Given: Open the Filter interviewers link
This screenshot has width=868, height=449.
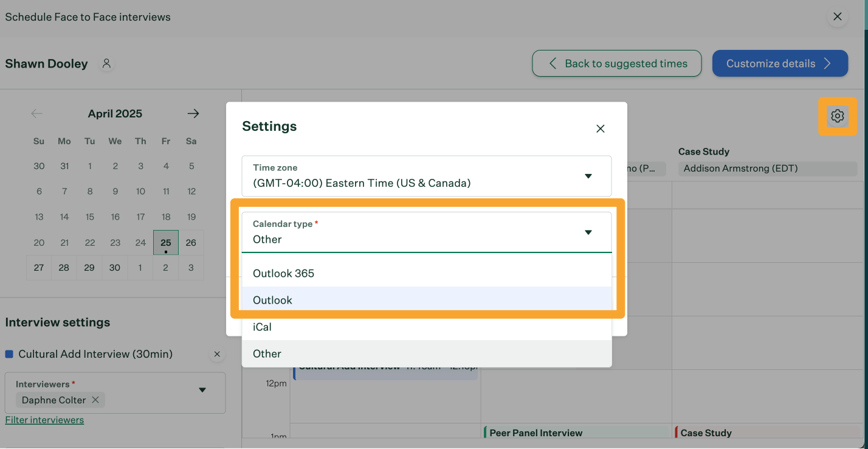Looking at the screenshot, I should click(44, 420).
